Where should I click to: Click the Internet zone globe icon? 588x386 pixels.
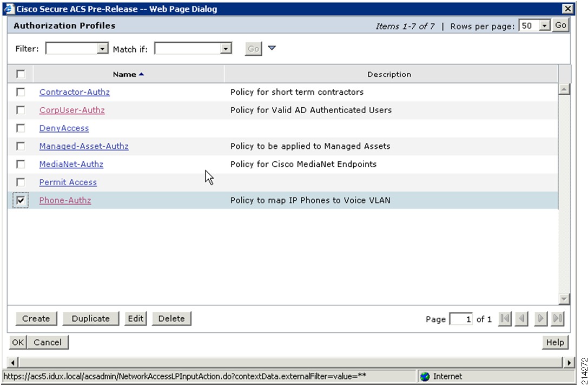click(425, 376)
